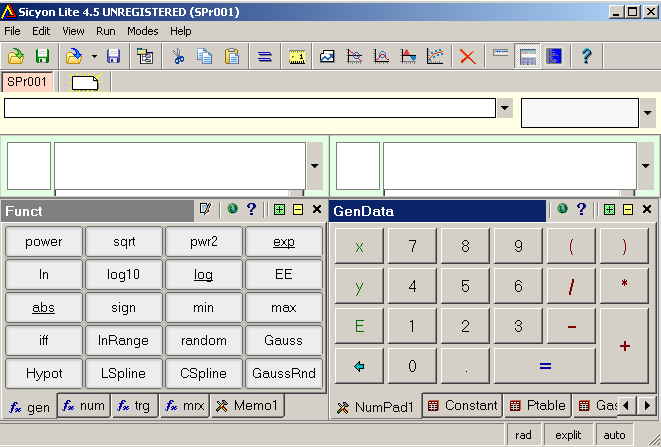Click the InRange function button
Screen dimensions: 661x447
124,340
